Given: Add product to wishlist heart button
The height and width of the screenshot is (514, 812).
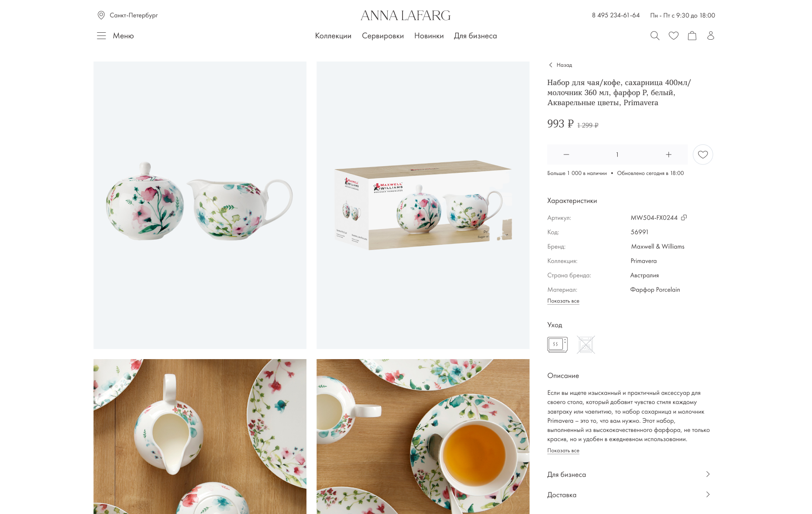Looking at the screenshot, I should [x=703, y=154].
